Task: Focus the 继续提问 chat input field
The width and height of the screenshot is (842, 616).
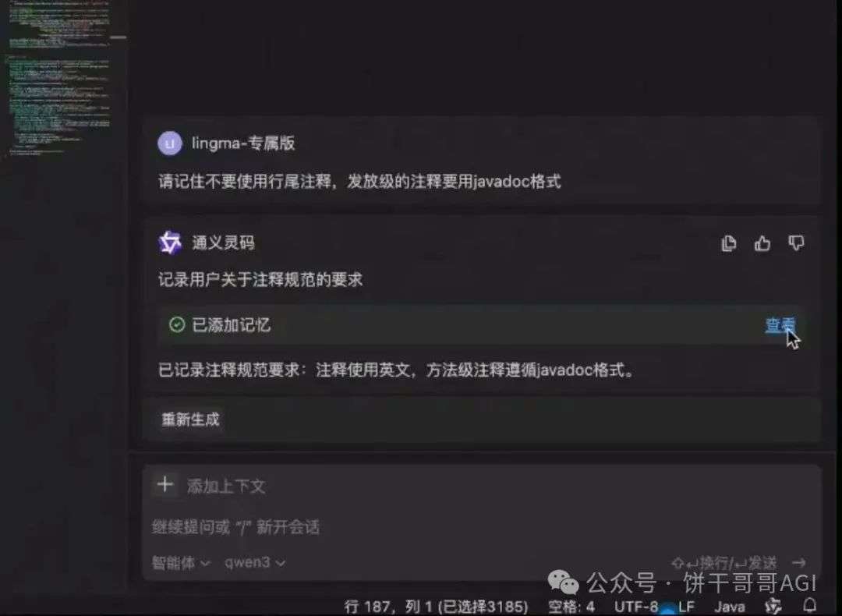Action: 482,527
